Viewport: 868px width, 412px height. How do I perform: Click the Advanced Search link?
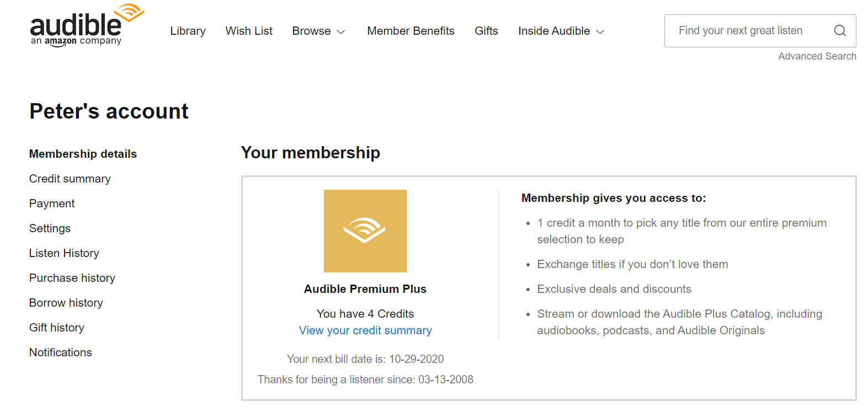click(x=817, y=56)
